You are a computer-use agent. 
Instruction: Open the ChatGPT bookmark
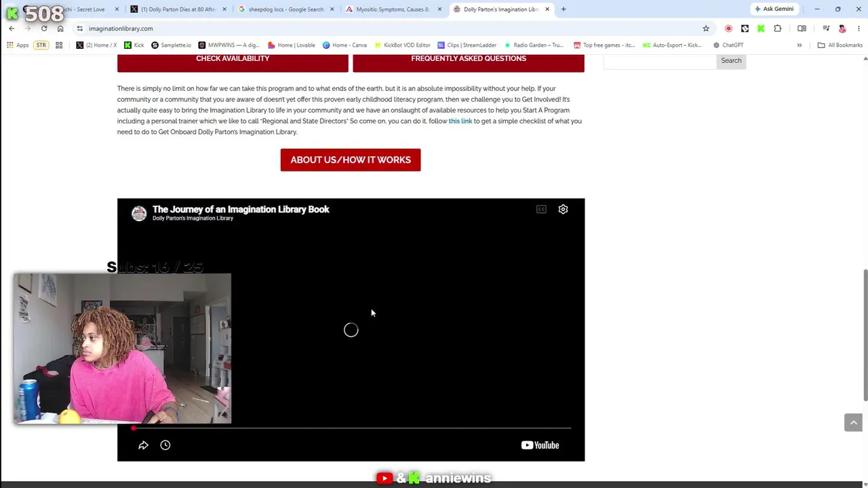pyautogui.click(x=728, y=45)
